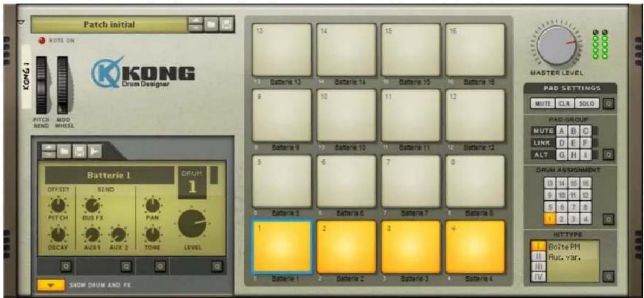Hit pad 13 (Batterie 13)

[x=282, y=50]
